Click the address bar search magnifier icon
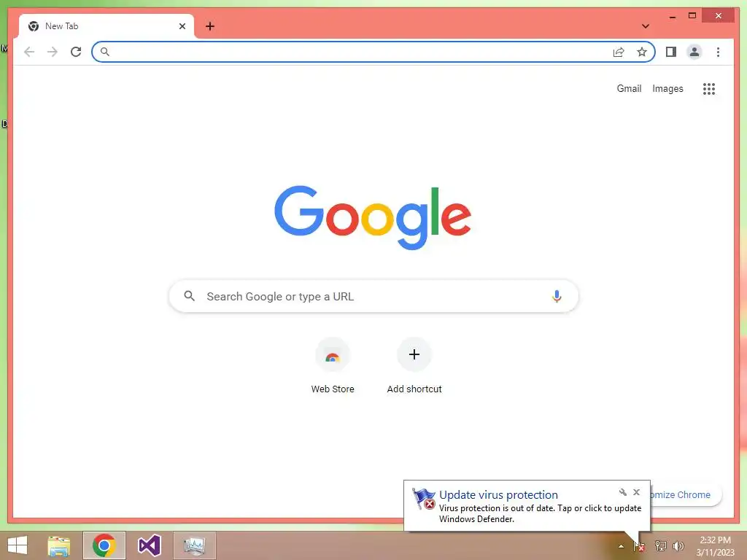 (105, 52)
